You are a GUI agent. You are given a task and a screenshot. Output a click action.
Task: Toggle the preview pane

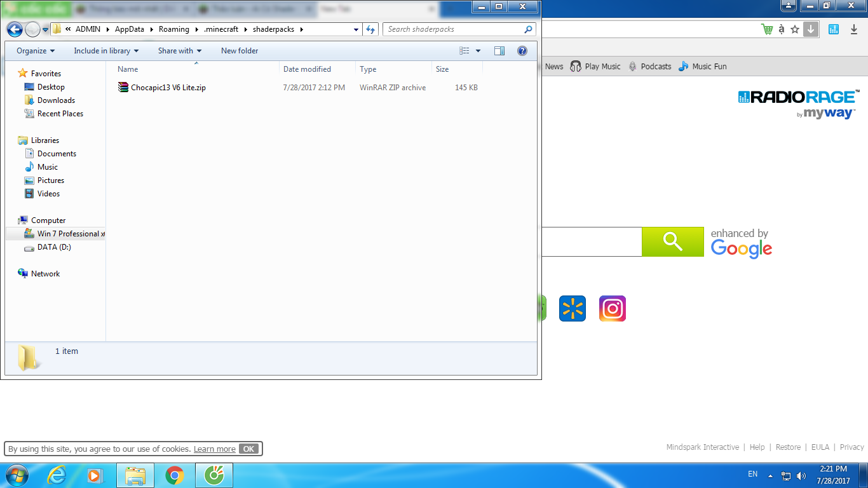click(499, 51)
